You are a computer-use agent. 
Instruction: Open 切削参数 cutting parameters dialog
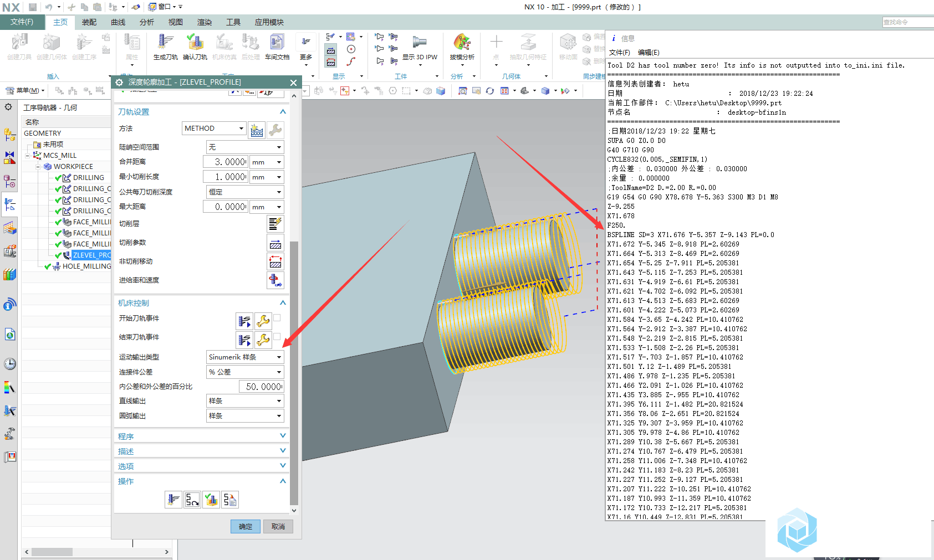[275, 243]
